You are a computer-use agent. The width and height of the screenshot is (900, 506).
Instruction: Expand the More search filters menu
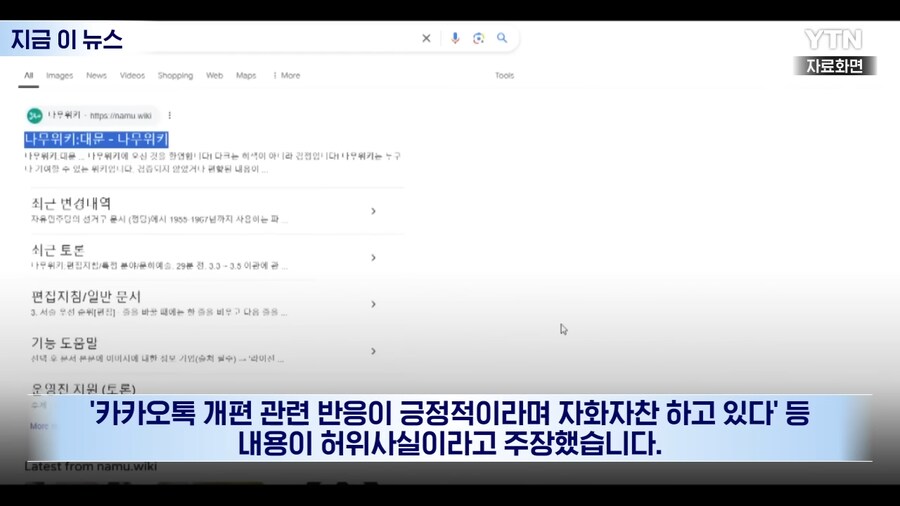(286, 76)
